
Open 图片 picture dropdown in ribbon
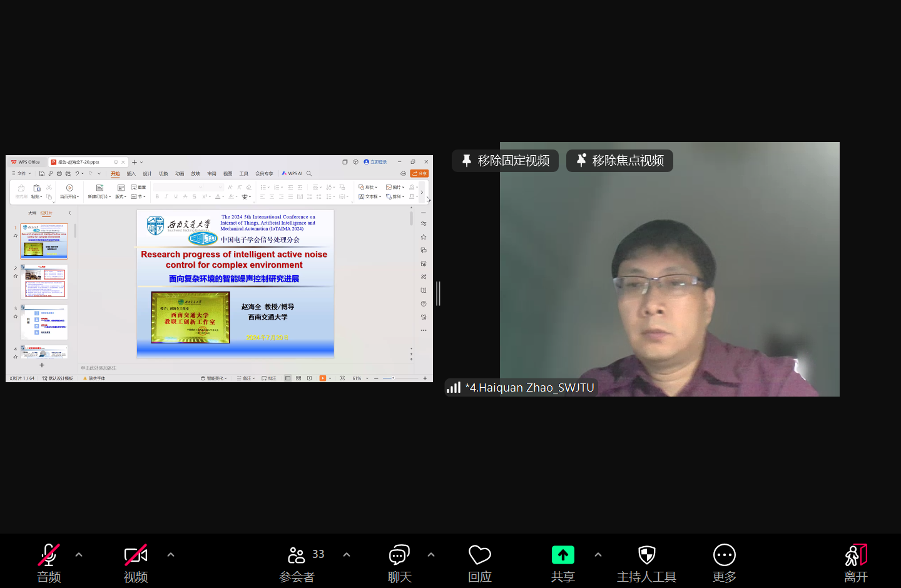click(x=395, y=187)
